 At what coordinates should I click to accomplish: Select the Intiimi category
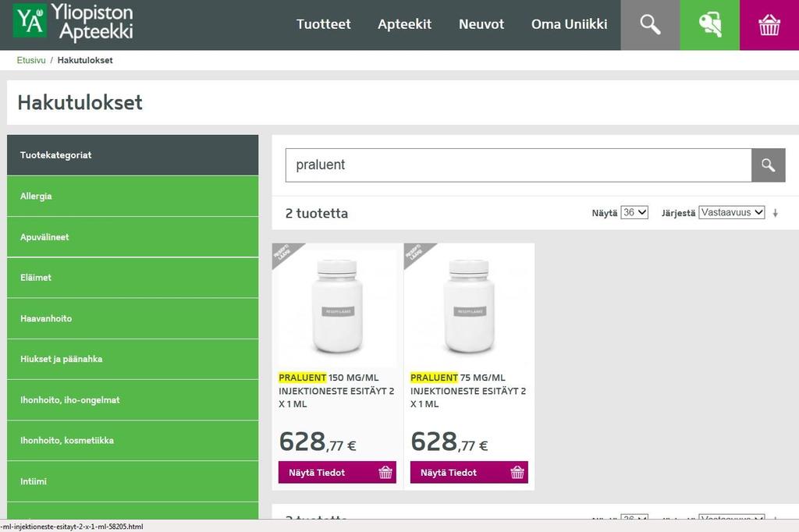[133, 481]
